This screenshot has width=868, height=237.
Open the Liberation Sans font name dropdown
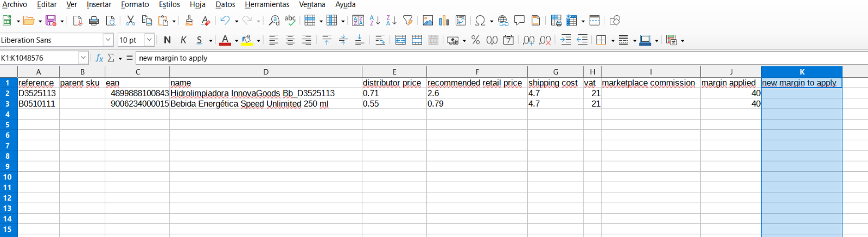[108, 40]
